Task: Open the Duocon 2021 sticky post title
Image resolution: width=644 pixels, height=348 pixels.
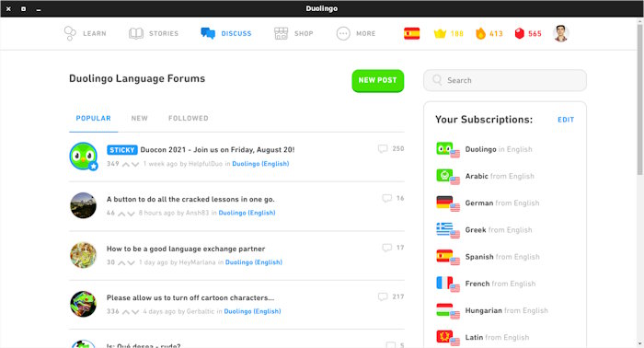Action: point(217,149)
